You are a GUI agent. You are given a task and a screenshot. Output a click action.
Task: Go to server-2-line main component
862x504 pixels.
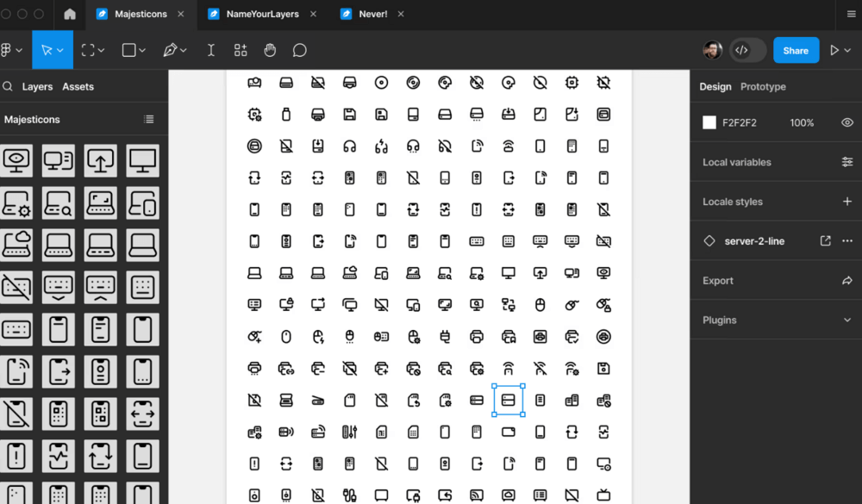[x=825, y=241]
